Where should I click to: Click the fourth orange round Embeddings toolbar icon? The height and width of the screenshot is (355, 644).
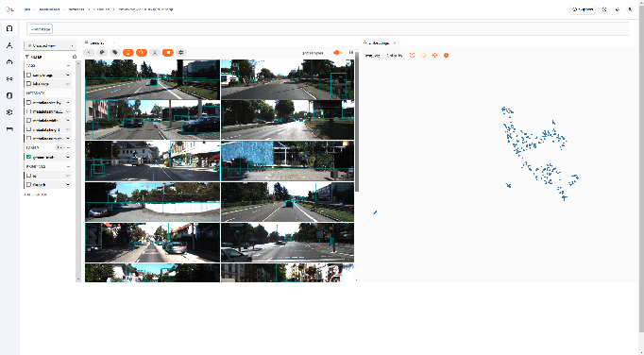coord(446,55)
